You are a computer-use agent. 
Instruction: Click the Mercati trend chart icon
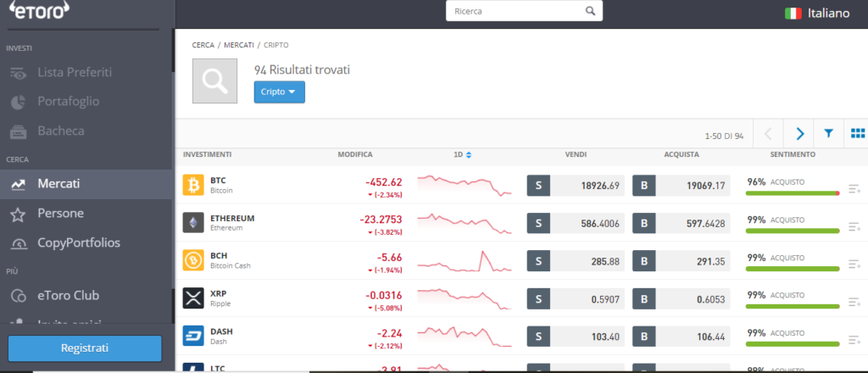(x=18, y=184)
